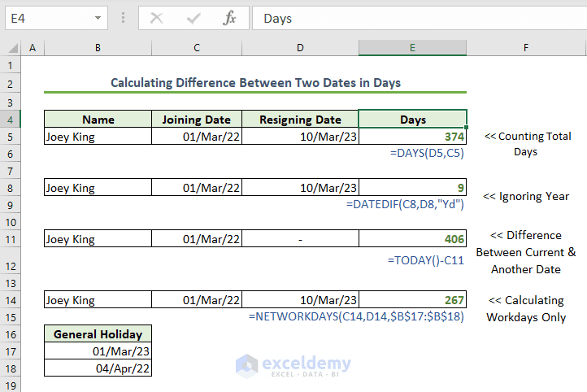The image size is (587, 392).
Task: Select row 4 header
Action: (10, 120)
